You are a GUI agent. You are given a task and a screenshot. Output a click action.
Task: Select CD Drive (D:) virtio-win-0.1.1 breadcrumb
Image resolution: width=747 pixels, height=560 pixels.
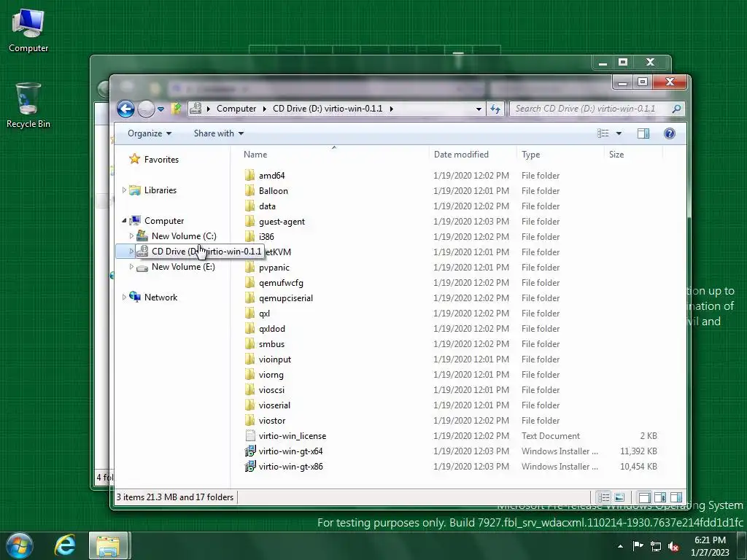328,109
